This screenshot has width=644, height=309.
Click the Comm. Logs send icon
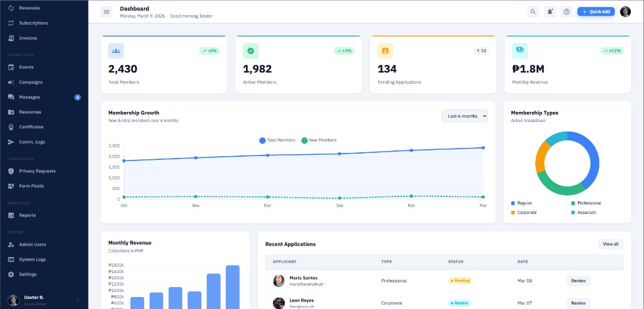[11, 142]
